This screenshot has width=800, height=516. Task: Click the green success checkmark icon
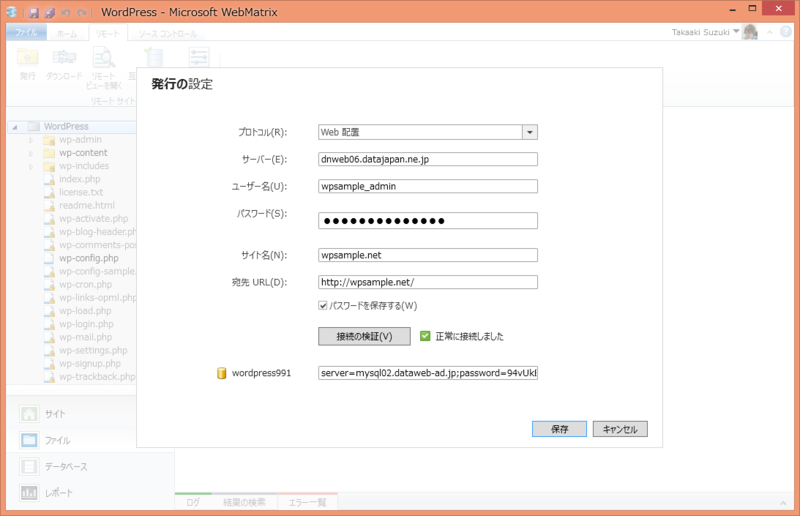pyautogui.click(x=425, y=336)
